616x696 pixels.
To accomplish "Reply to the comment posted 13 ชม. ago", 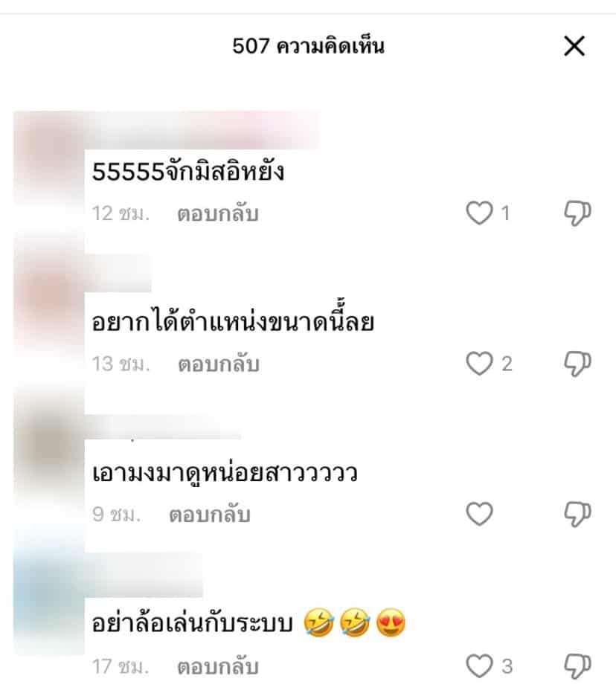I will click(x=219, y=364).
